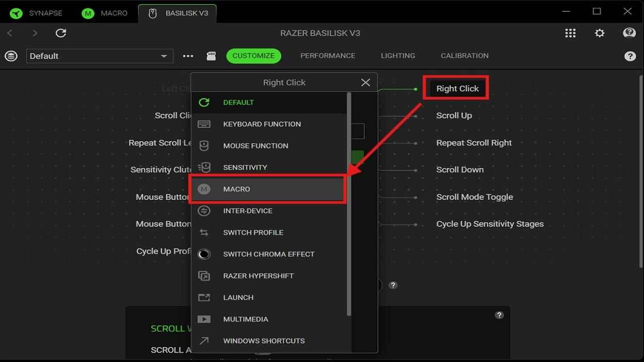
Task: Open the Performance tab
Action: 328,56
